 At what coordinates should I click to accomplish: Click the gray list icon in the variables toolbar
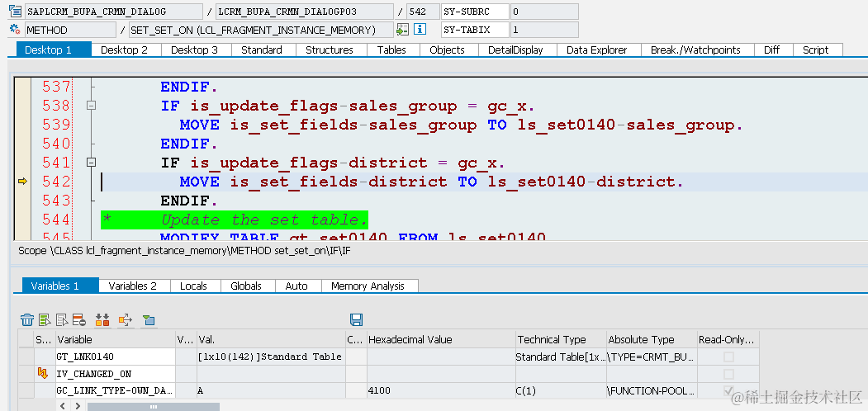click(x=62, y=319)
